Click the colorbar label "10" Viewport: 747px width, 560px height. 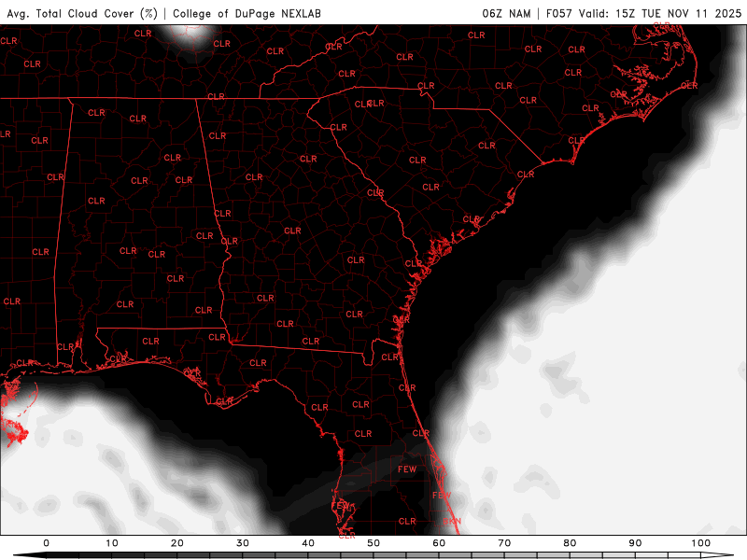pos(111,543)
